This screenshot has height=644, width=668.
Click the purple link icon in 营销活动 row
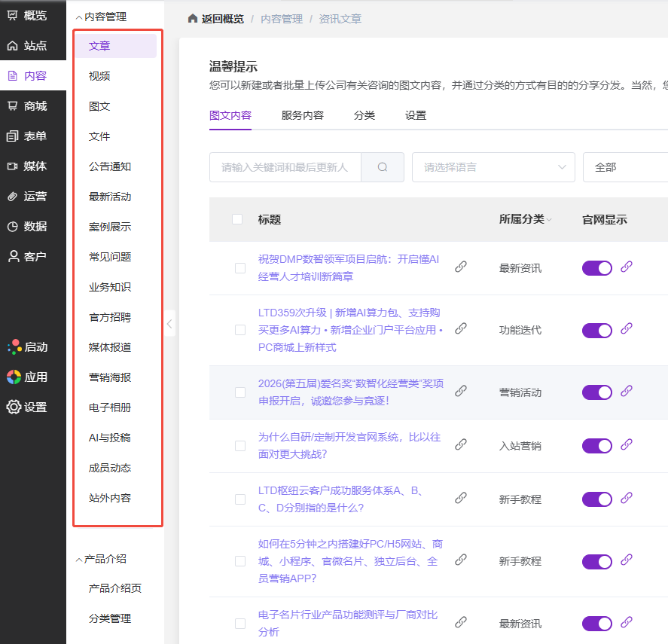click(x=626, y=391)
